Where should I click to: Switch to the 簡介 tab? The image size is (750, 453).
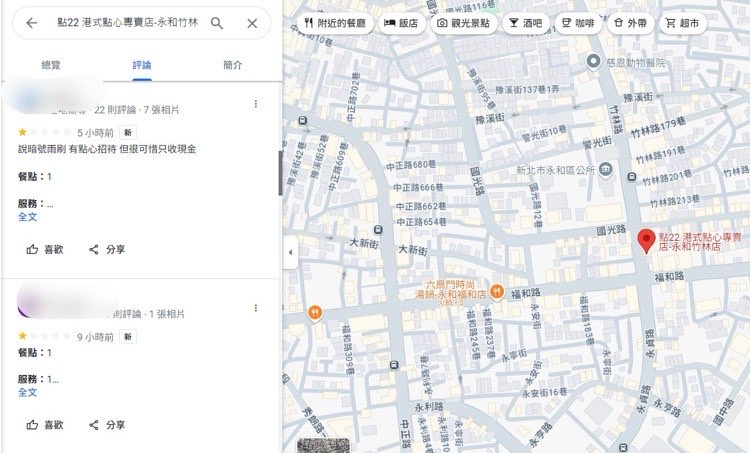tap(233, 65)
